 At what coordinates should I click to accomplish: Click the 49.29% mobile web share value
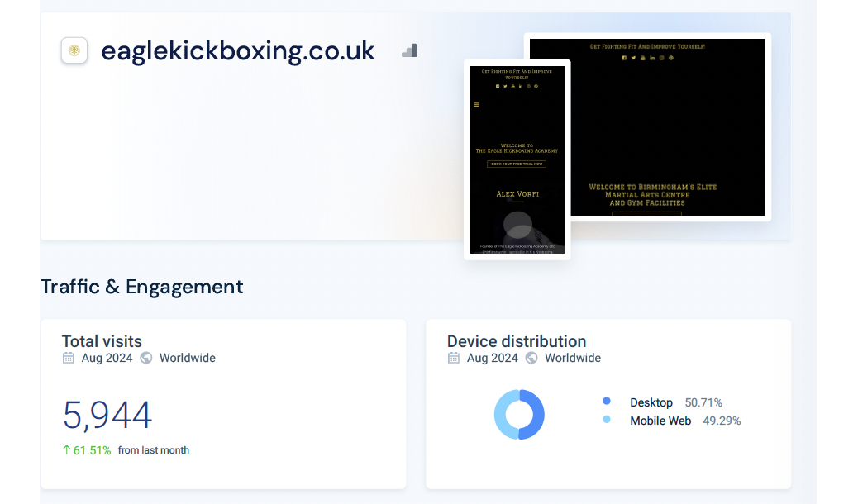point(722,421)
